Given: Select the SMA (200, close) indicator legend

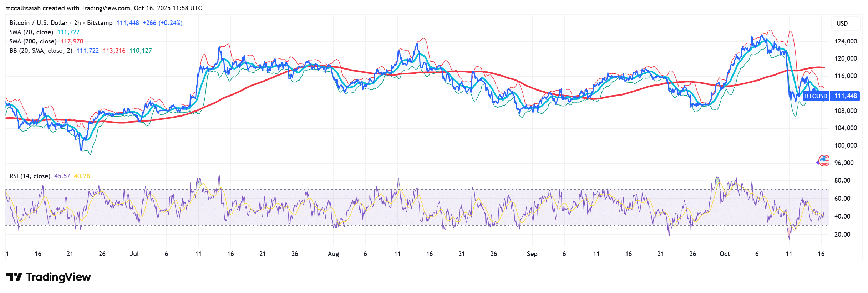Looking at the screenshot, I should coord(33,41).
